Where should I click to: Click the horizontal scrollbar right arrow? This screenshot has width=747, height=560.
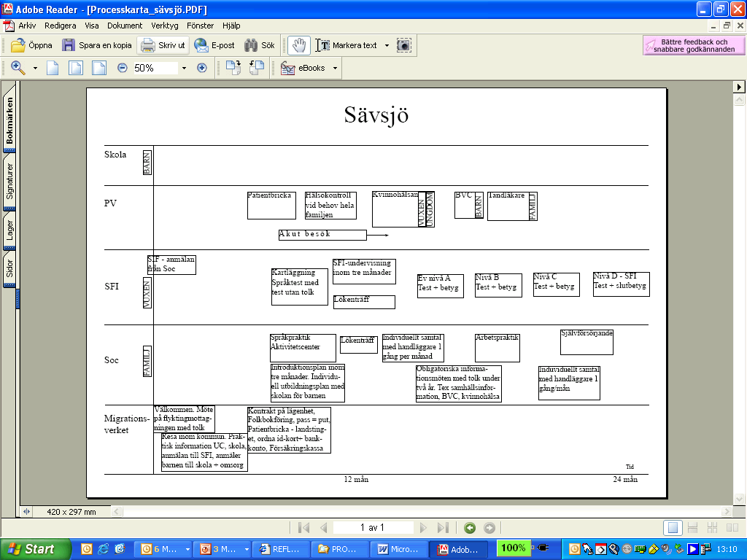(726, 512)
